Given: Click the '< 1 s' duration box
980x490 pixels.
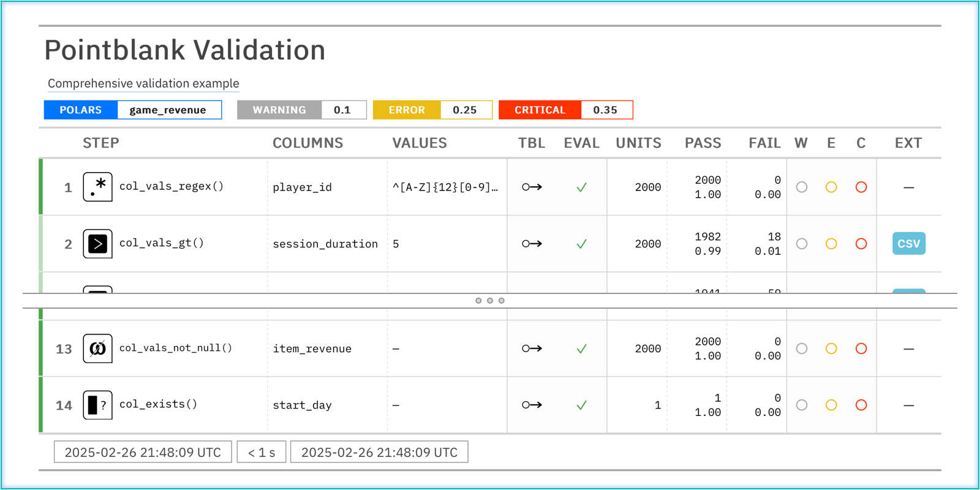Looking at the screenshot, I should 262,453.
